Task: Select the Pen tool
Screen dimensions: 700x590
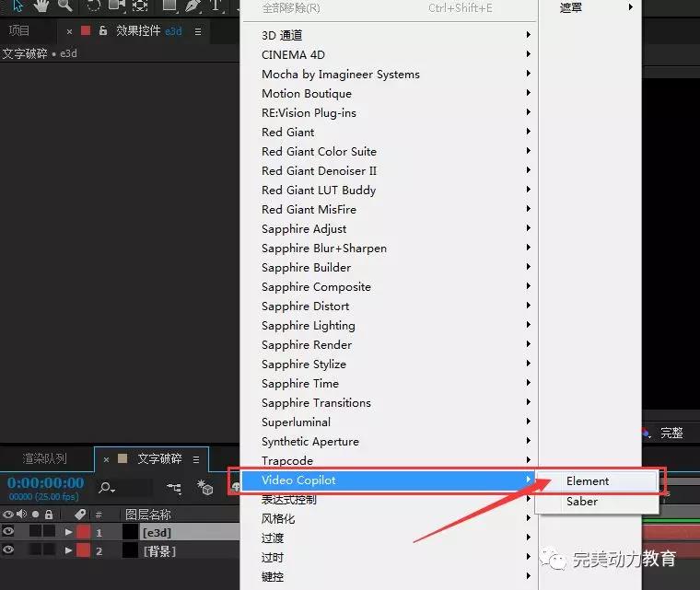Action: click(193, 6)
